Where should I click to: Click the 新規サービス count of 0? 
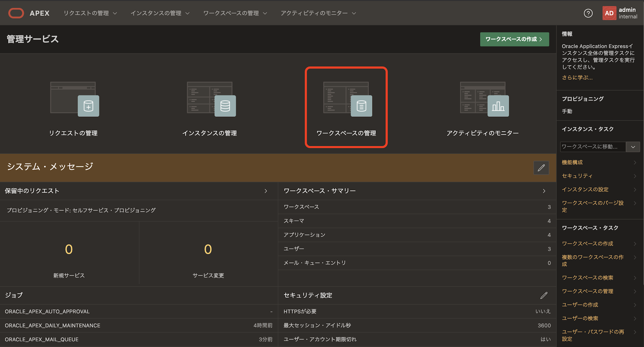[69, 249]
